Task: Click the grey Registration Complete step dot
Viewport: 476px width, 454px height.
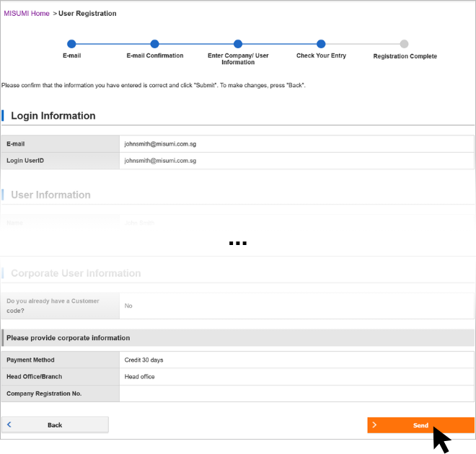Action: pyautogui.click(x=404, y=44)
